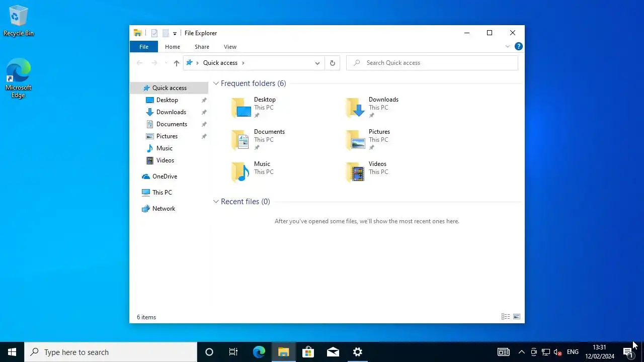Open Settings from the taskbar
Image resolution: width=644 pixels, height=362 pixels.
[357, 352]
